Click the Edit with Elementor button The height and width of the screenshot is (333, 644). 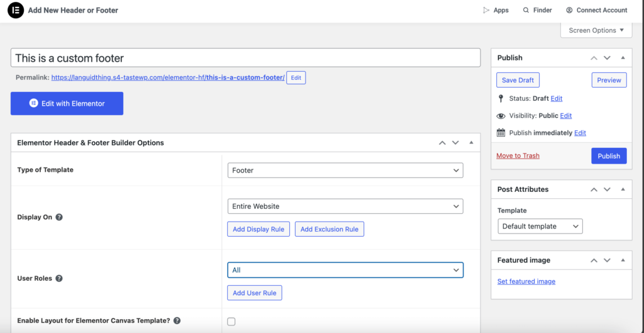point(67,104)
